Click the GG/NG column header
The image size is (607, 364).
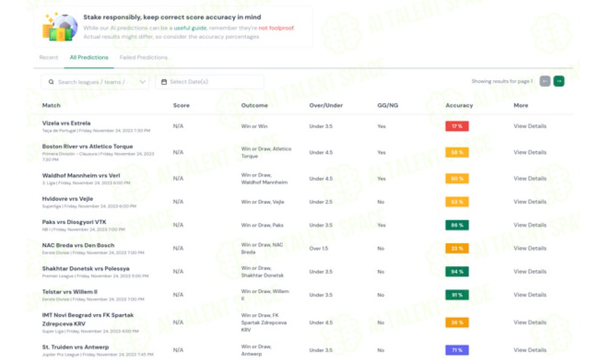coord(388,105)
